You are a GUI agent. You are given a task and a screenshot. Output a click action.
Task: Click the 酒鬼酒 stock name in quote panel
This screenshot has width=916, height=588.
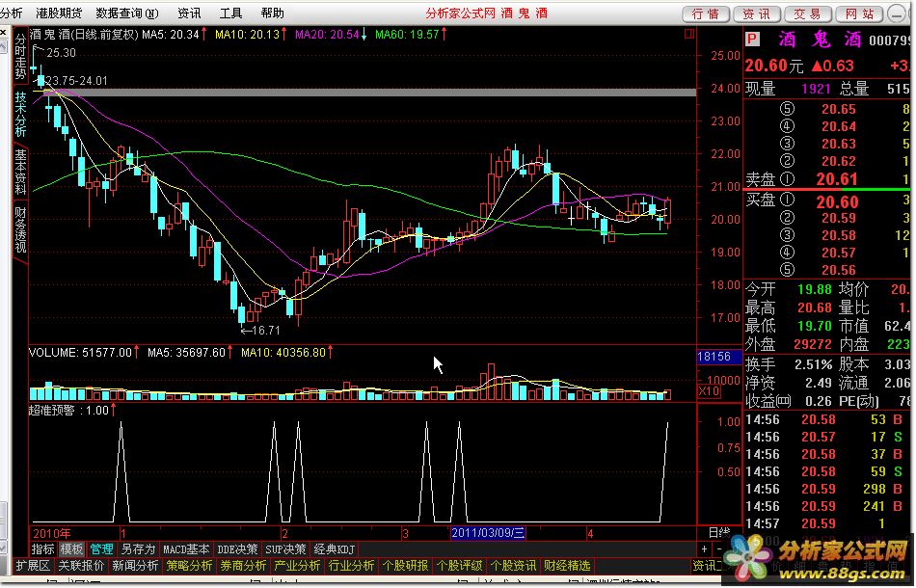821,40
